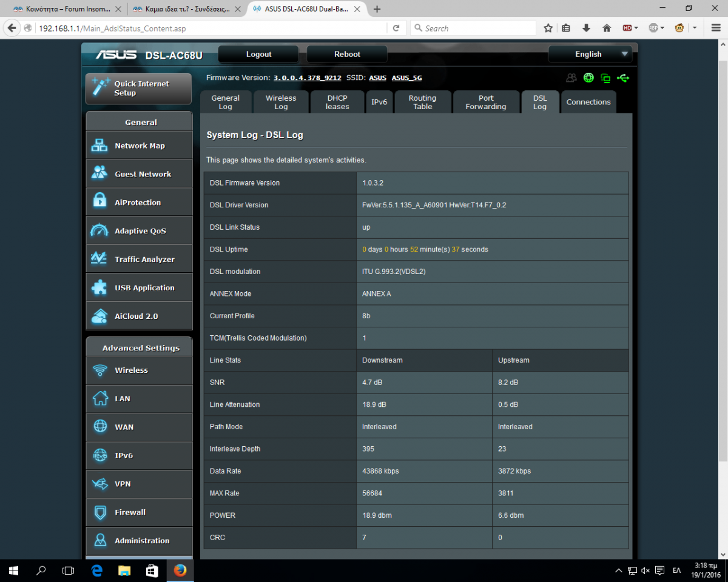The width and height of the screenshot is (728, 582).
Task: Click the AiCloud 2.0 cloud icon
Action: 99,316
